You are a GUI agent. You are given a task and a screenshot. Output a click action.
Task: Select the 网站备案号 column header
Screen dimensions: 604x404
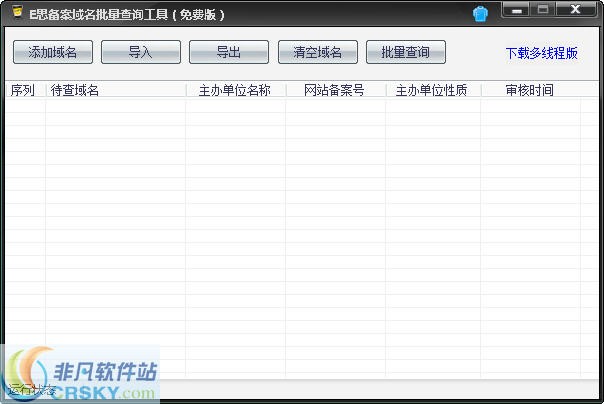pos(336,90)
